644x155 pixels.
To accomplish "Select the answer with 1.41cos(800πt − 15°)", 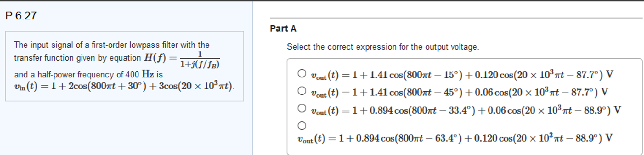I will pyautogui.click(x=302, y=74).
